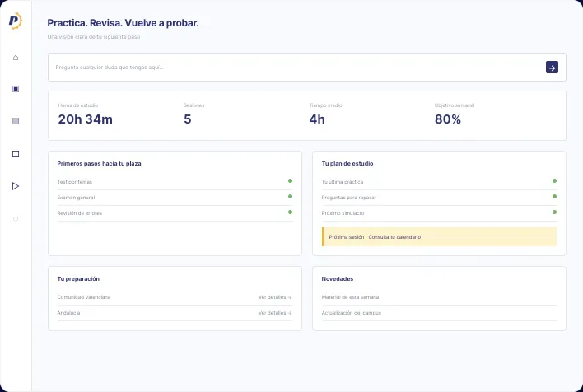Click 'Ver detalles' for Comunidad Valenciana

click(275, 297)
